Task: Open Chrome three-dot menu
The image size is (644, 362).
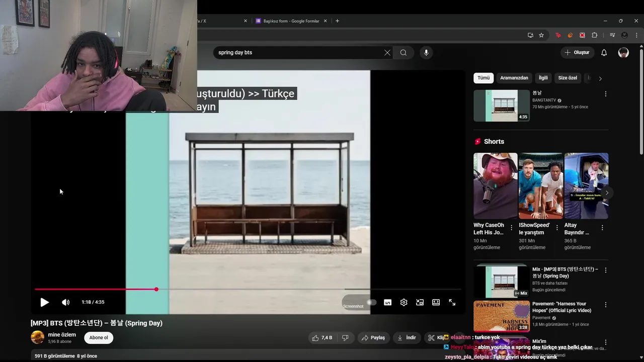Action: [636, 35]
